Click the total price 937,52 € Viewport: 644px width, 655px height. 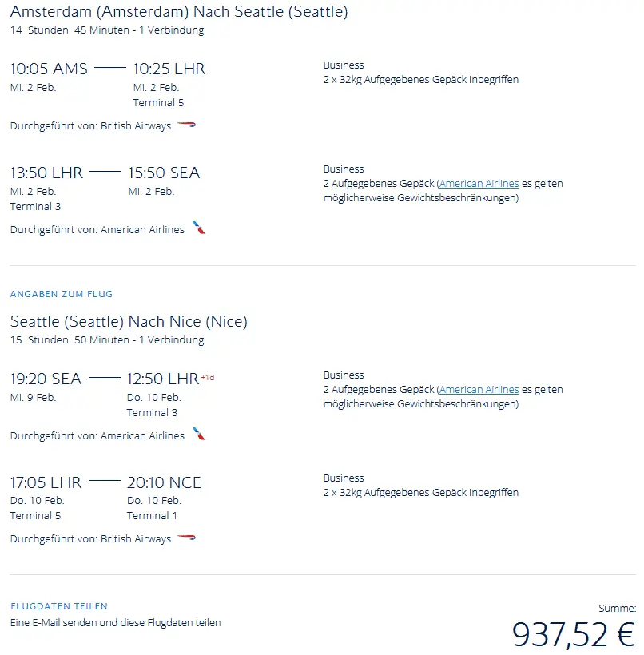click(573, 634)
